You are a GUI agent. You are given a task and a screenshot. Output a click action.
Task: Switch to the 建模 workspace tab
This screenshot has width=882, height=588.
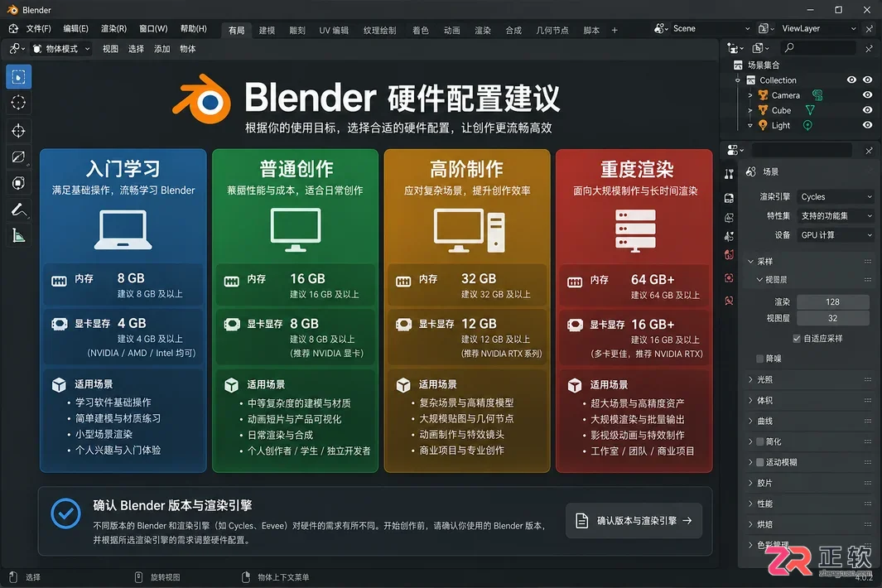(267, 31)
